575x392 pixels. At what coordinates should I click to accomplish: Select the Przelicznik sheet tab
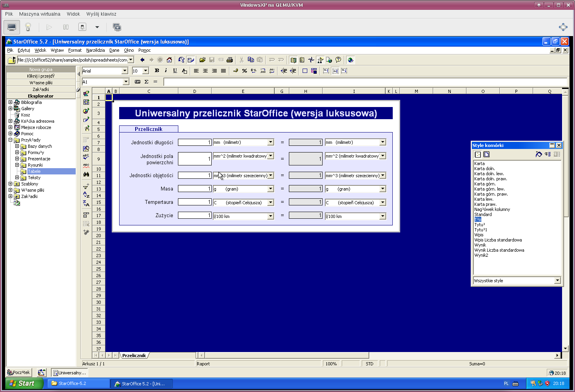point(134,356)
